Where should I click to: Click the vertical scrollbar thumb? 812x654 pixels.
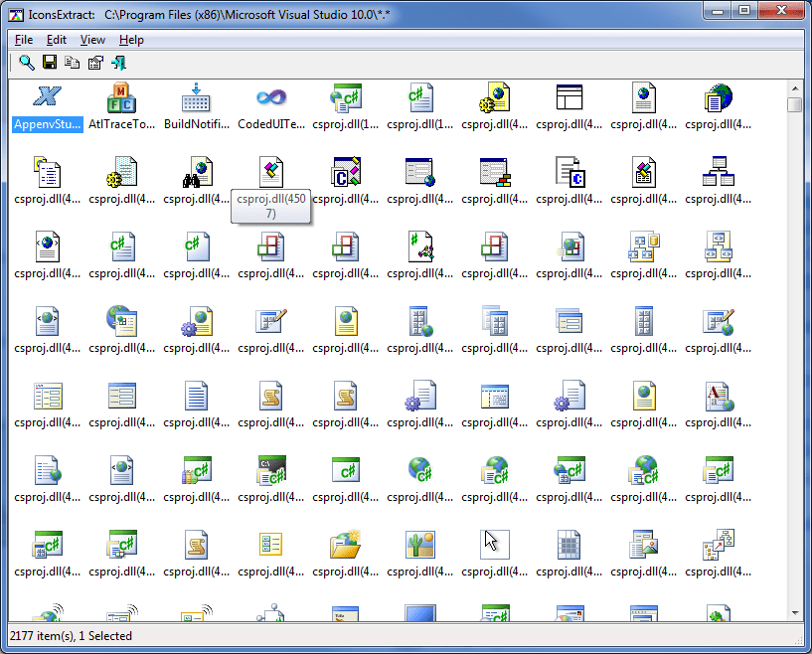[x=795, y=104]
